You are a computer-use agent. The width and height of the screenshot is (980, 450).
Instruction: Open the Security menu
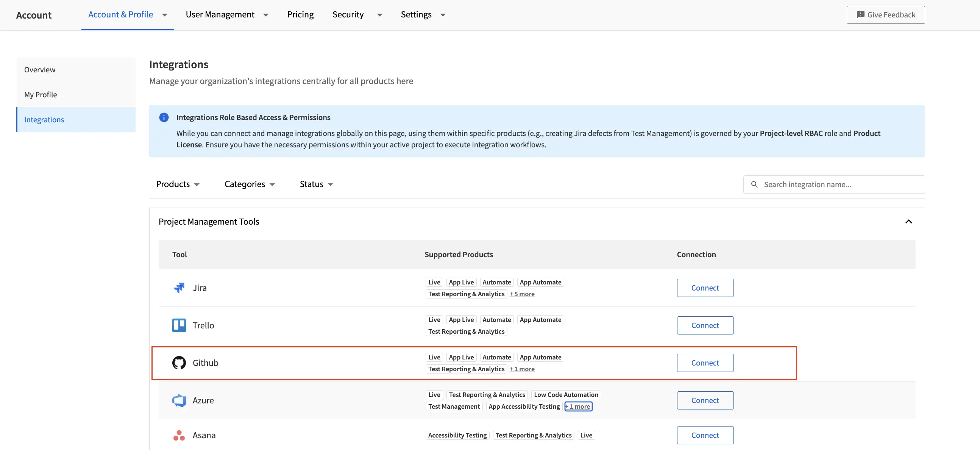(348, 14)
